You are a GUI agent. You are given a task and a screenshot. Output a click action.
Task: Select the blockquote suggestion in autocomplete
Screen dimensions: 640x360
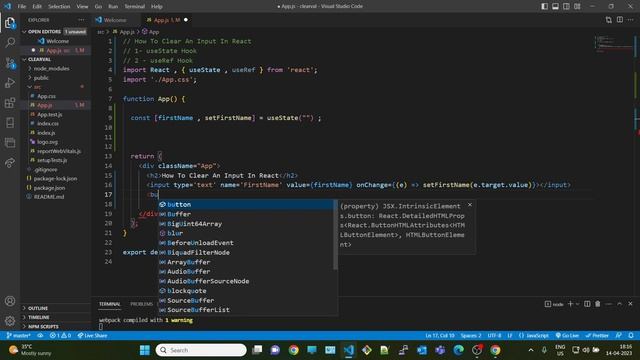pyautogui.click(x=246, y=291)
